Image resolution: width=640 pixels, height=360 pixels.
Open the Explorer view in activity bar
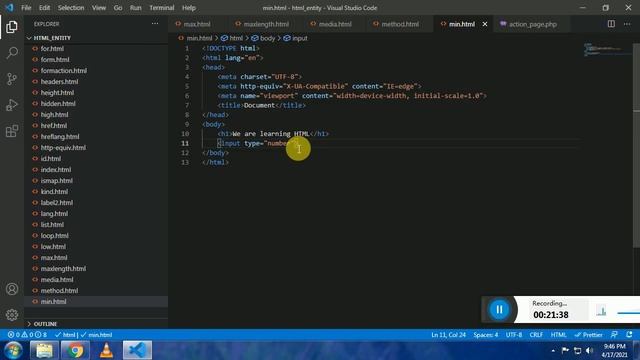coord(12,27)
